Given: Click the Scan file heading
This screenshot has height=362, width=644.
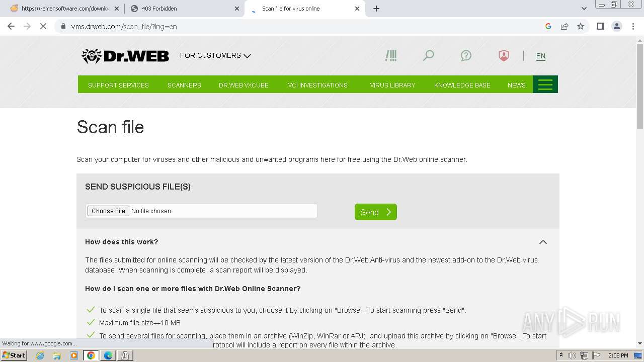Looking at the screenshot, I should pyautogui.click(x=110, y=127).
